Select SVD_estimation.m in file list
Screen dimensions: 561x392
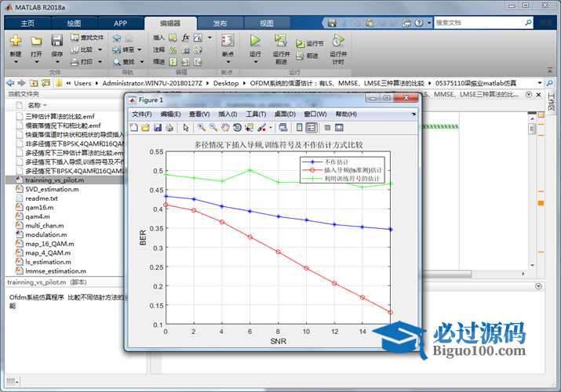pyautogui.click(x=53, y=189)
